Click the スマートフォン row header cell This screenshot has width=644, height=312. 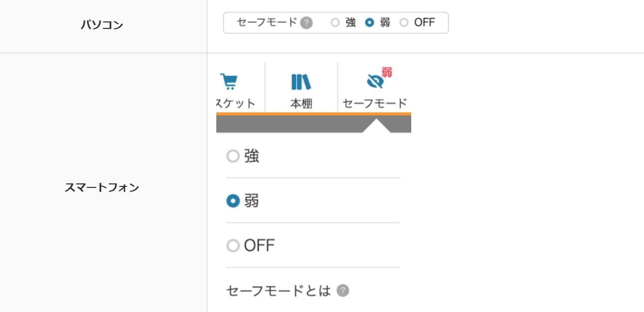[102, 188]
